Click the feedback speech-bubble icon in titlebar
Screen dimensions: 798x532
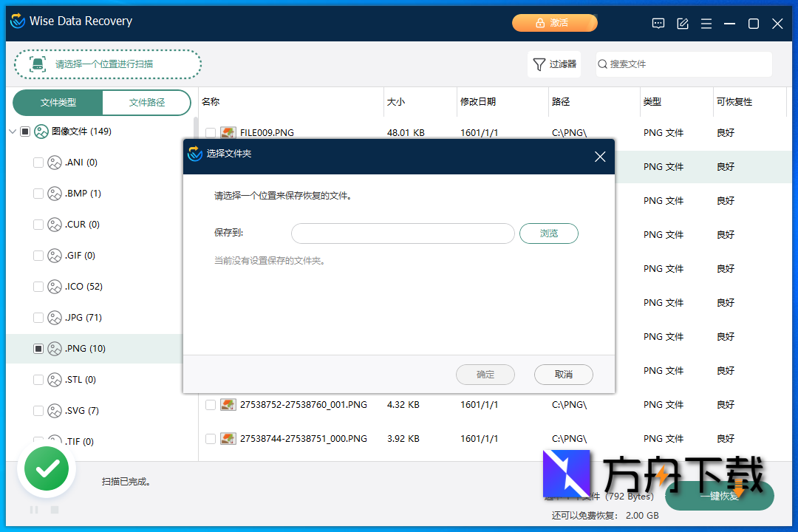[x=658, y=23]
